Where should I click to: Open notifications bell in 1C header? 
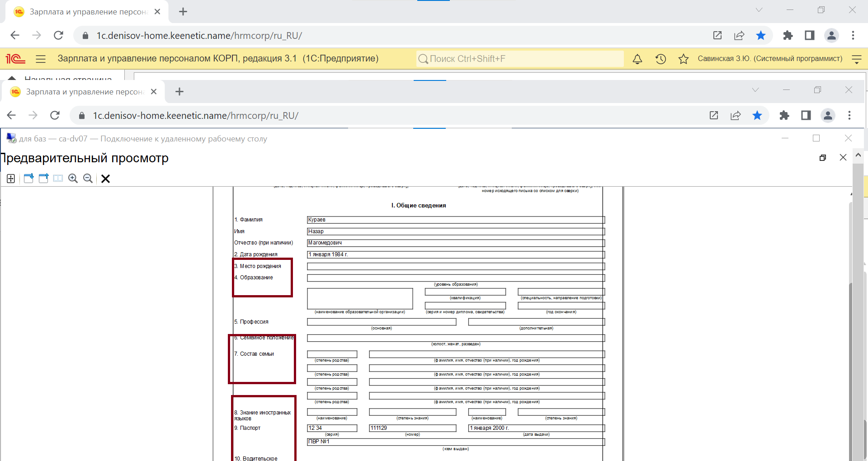point(637,59)
